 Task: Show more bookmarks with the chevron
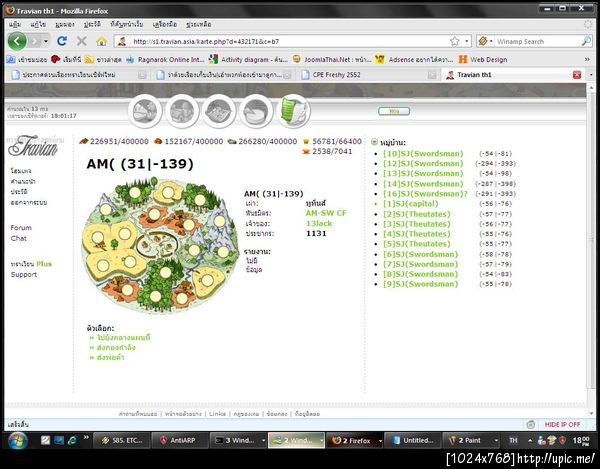(587, 59)
